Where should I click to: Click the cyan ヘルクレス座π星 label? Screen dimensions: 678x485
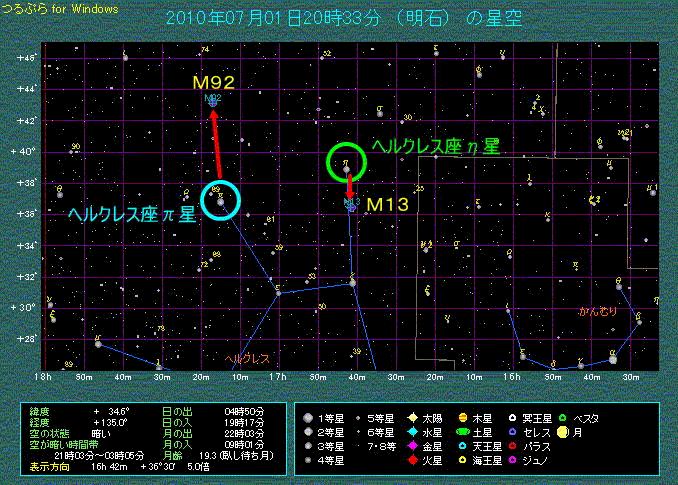coord(130,215)
